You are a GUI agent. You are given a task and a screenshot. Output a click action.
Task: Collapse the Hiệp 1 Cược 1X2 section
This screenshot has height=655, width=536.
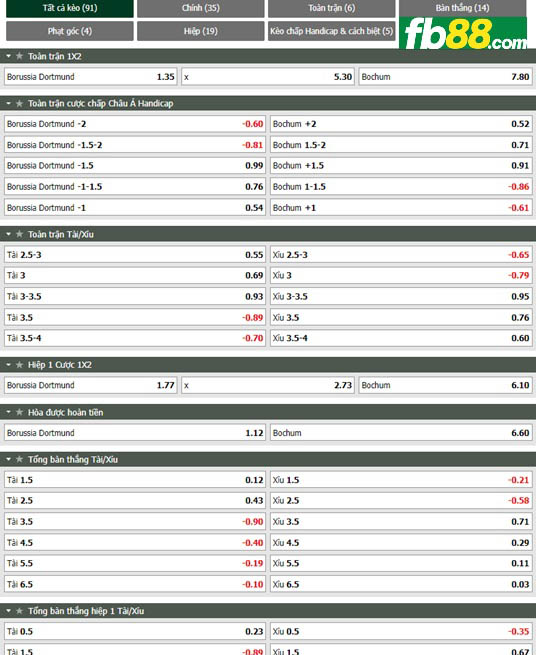pos(8,365)
